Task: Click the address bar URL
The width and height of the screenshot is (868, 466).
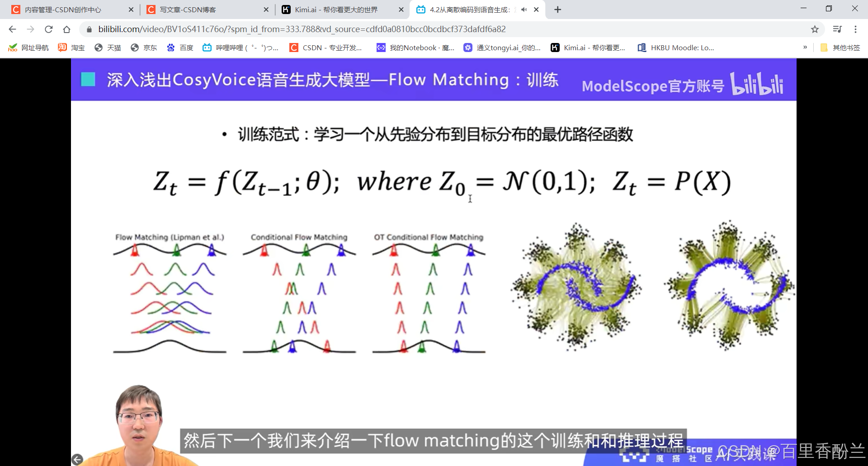Action: pyautogui.click(x=302, y=29)
